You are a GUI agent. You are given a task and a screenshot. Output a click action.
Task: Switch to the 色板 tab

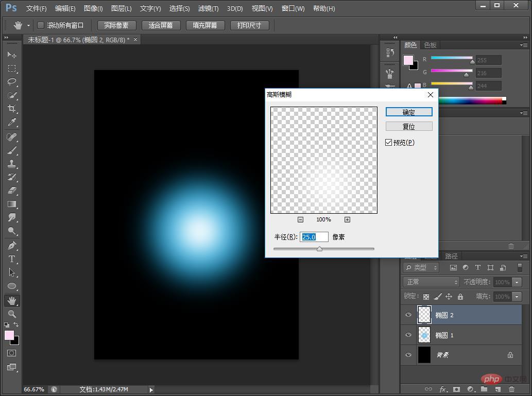tap(430, 45)
